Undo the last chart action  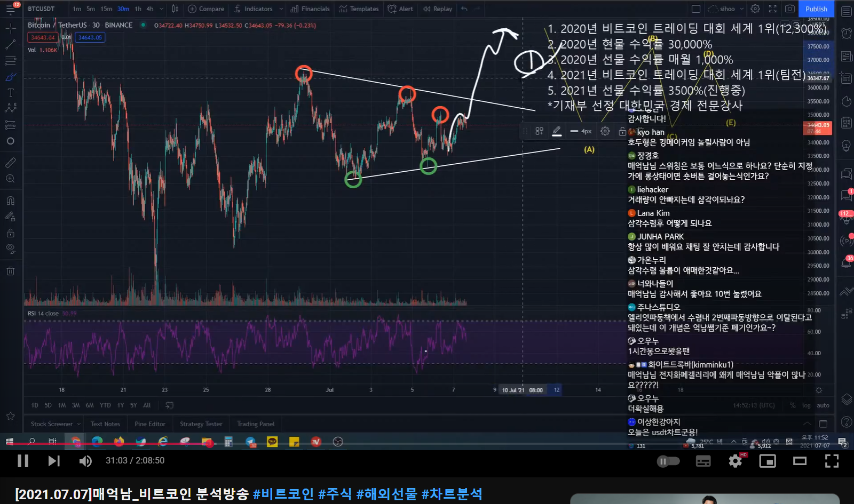(x=464, y=9)
